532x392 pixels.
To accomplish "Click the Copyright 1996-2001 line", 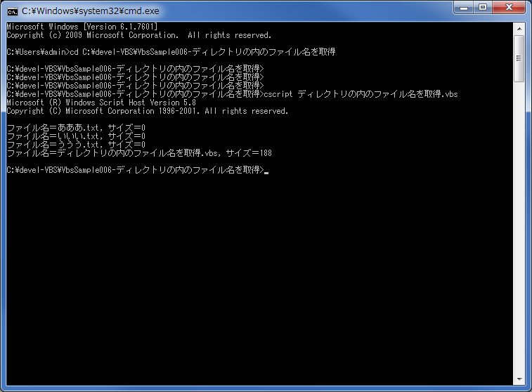I will [x=148, y=111].
